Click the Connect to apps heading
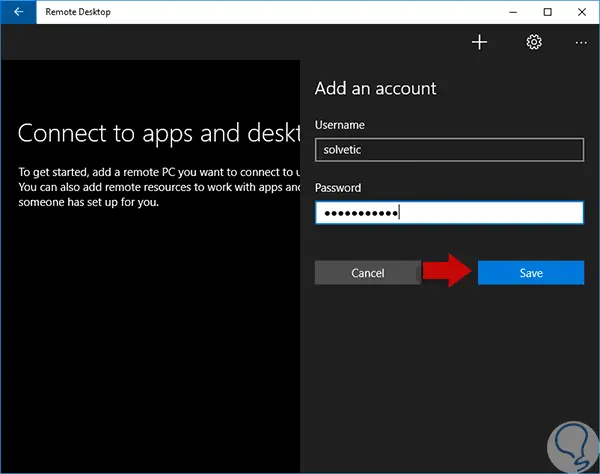The width and height of the screenshot is (600, 474). coord(159,134)
